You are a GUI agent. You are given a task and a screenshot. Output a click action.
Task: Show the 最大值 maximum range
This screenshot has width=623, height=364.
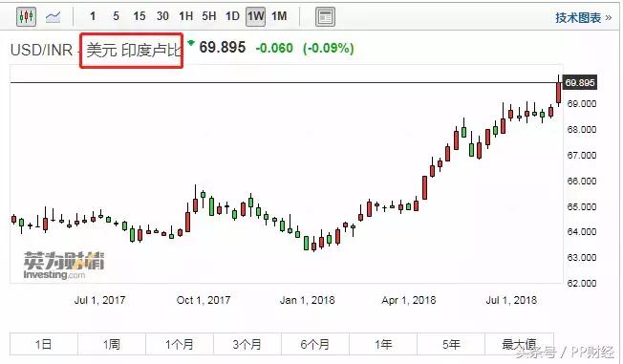pyautogui.click(x=519, y=344)
